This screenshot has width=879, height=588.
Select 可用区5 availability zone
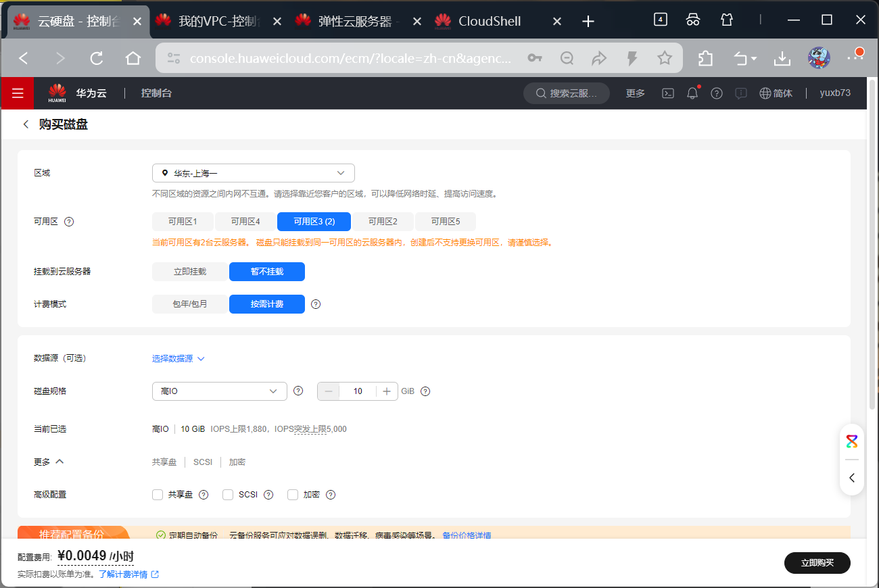point(446,222)
